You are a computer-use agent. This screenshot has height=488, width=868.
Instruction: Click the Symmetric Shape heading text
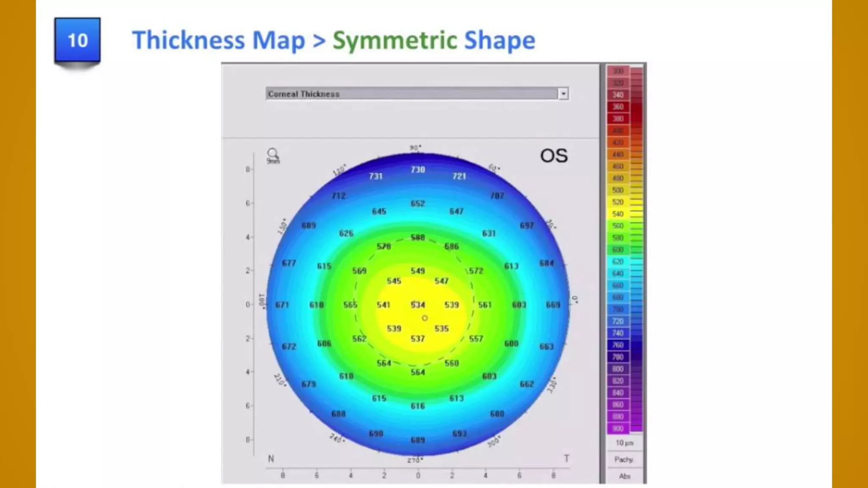pos(434,40)
